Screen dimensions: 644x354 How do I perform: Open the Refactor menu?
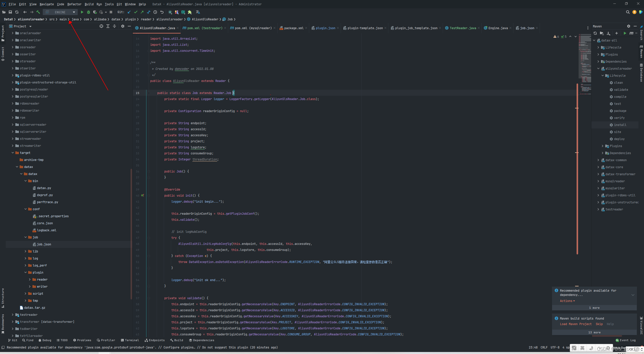74,4
